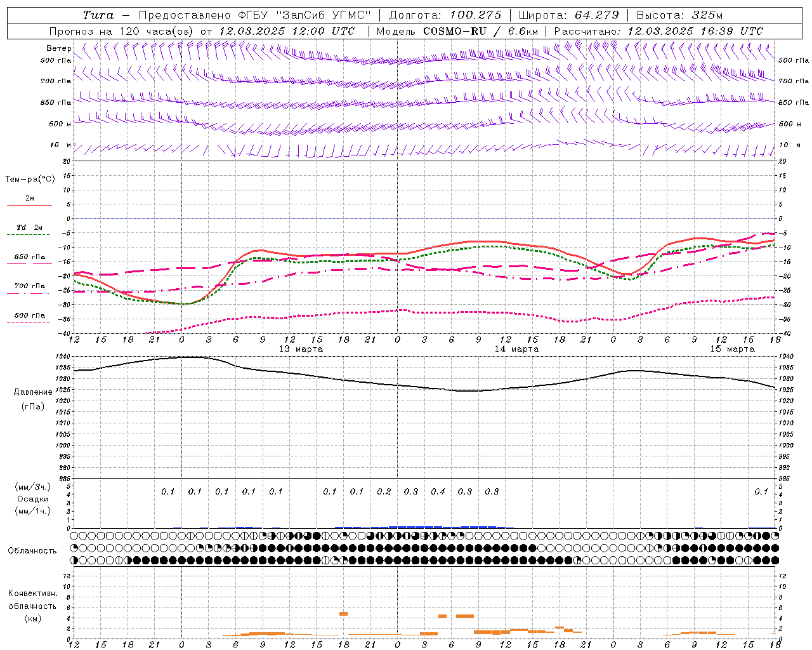Click the "(гПа)" unit label under Давление

click(33, 406)
